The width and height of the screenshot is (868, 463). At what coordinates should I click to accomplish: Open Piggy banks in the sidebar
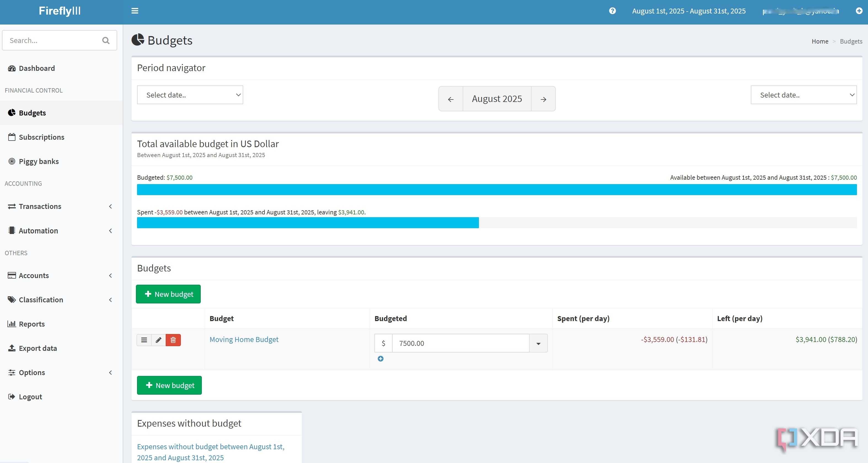click(61, 161)
